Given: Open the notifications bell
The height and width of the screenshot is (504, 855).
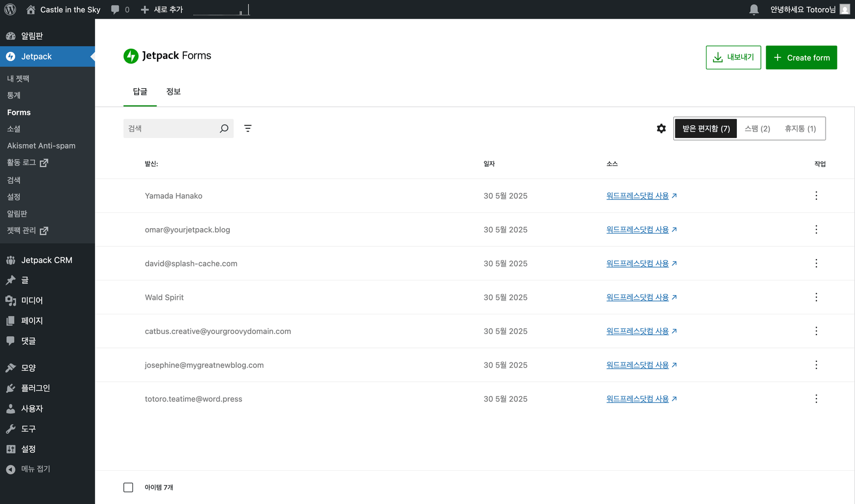Looking at the screenshot, I should click(x=753, y=10).
